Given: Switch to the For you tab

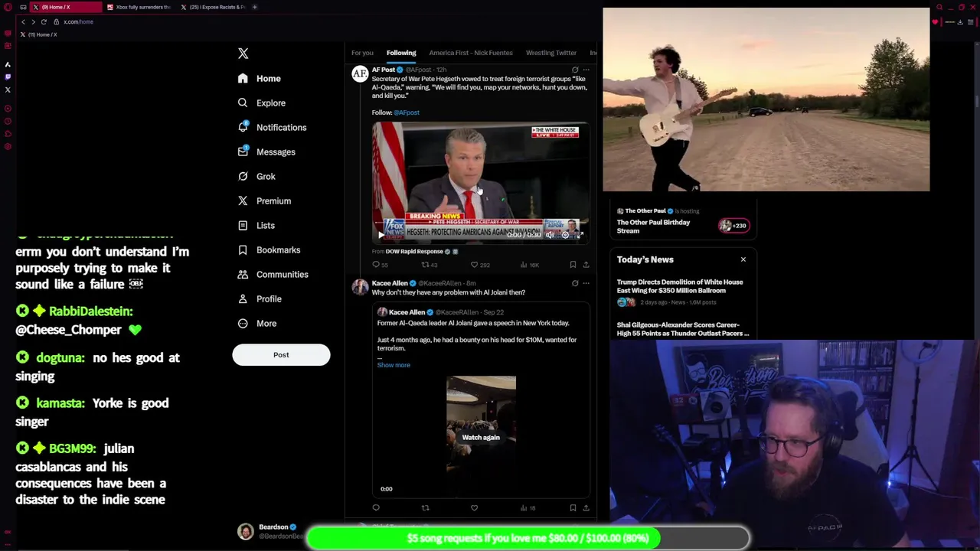Looking at the screenshot, I should click(x=362, y=53).
